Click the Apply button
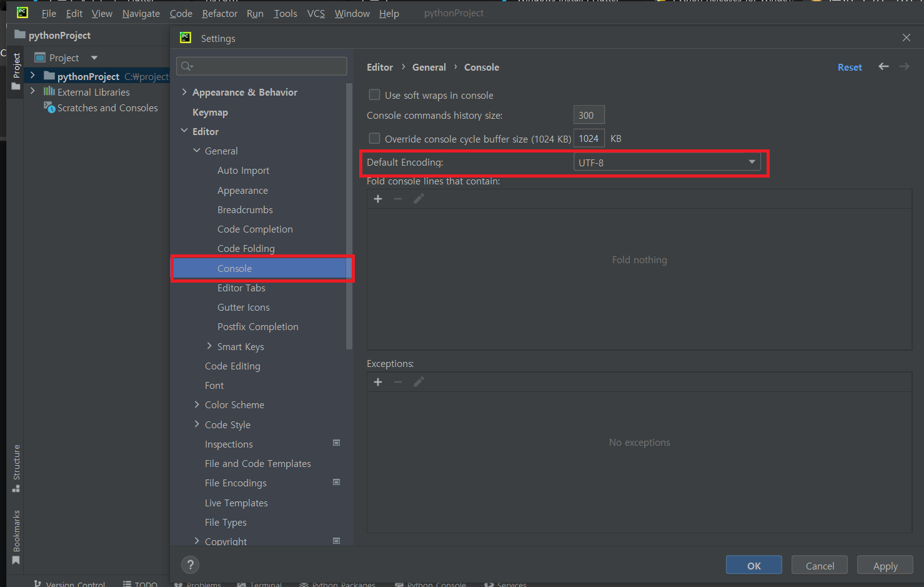This screenshot has height=587, width=924. [885, 565]
